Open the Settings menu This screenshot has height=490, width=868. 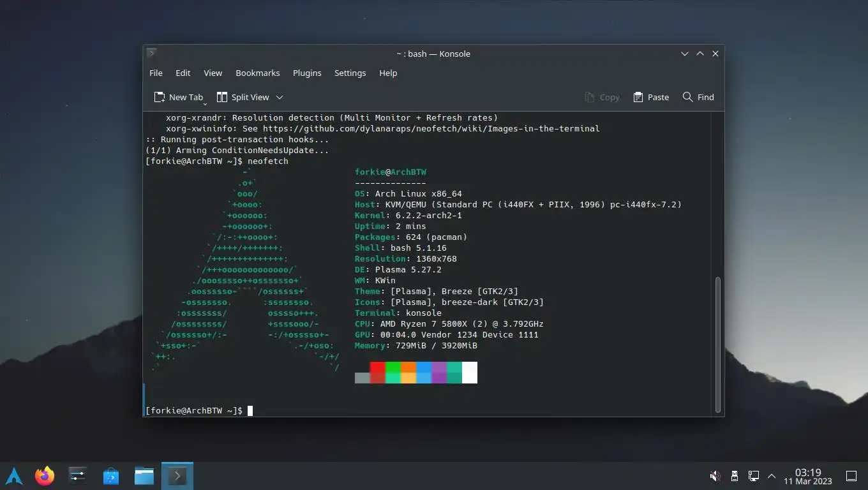pos(350,73)
